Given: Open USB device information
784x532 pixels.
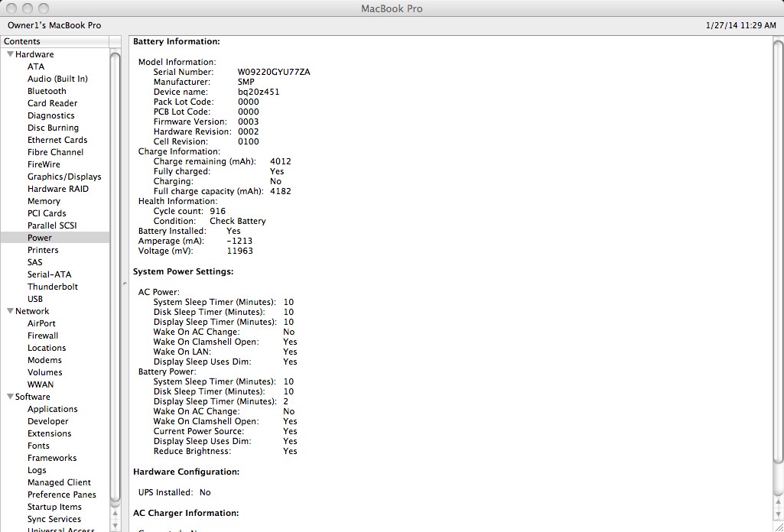Looking at the screenshot, I should click(x=35, y=299).
